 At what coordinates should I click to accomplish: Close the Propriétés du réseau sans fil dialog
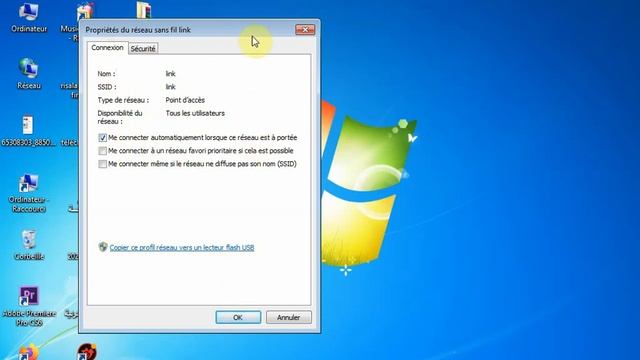pyautogui.click(x=305, y=29)
